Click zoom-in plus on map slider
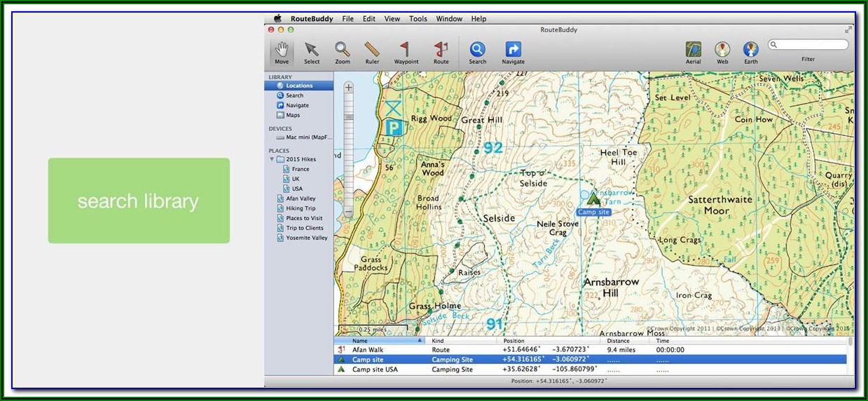The width and height of the screenshot is (868, 401). tap(348, 88)
